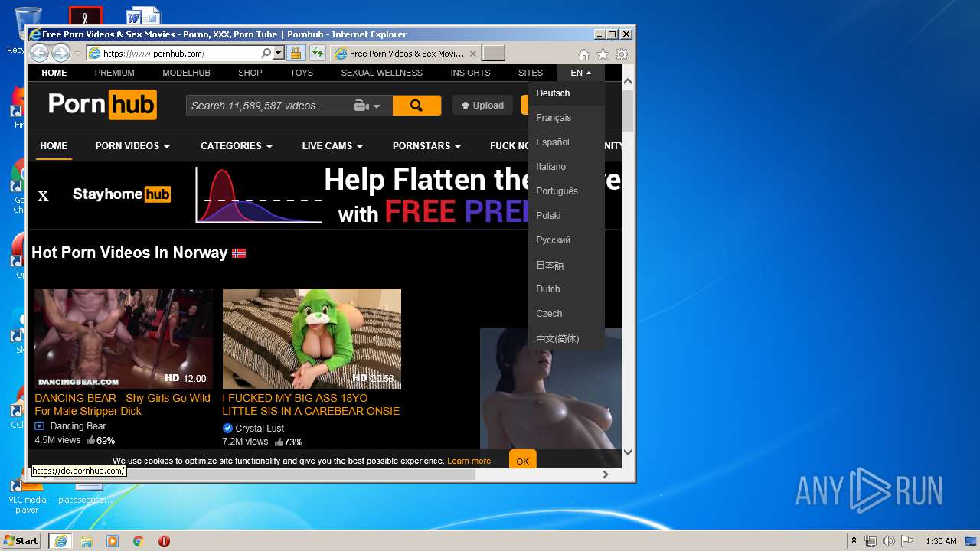Expand the LIVE CAMS nav dropdown
Image resolution: width=980 pixels, height=551 pixels.
pyautogui.click(x=332, y=145)
